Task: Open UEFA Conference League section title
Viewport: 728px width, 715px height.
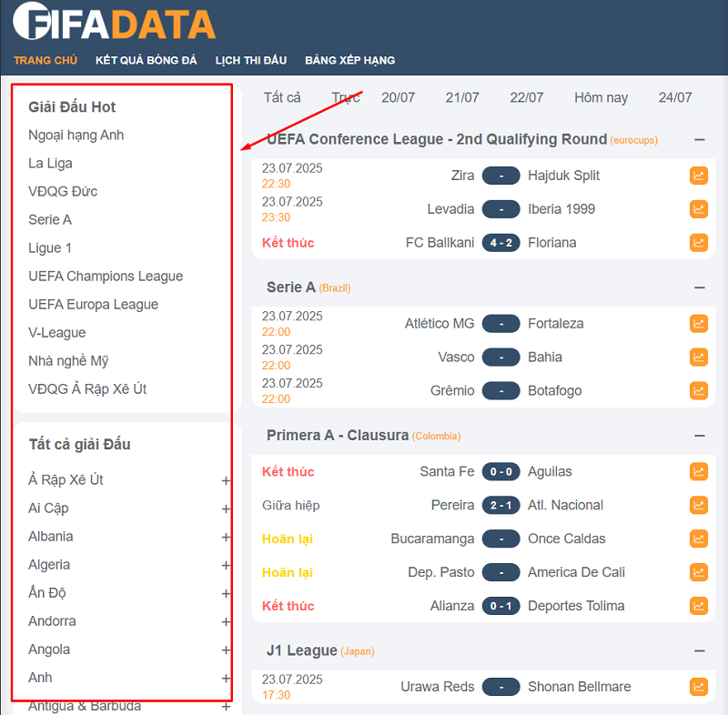Action: point(437,139)
